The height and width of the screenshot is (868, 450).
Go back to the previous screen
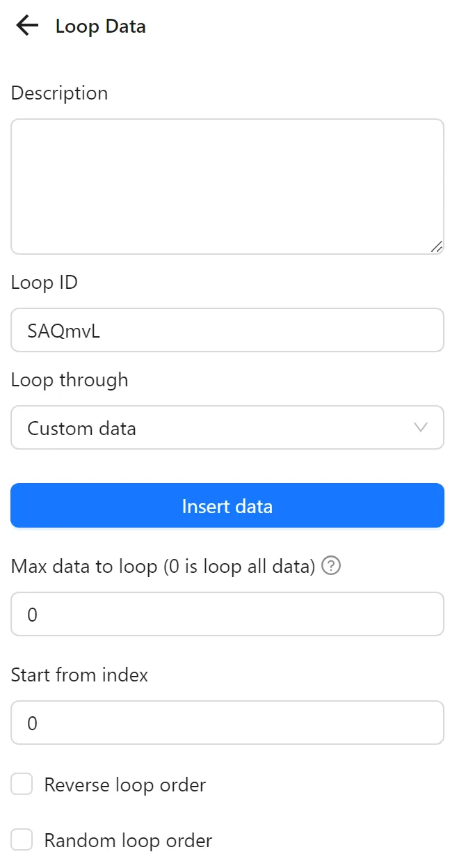tap(26, 26)
